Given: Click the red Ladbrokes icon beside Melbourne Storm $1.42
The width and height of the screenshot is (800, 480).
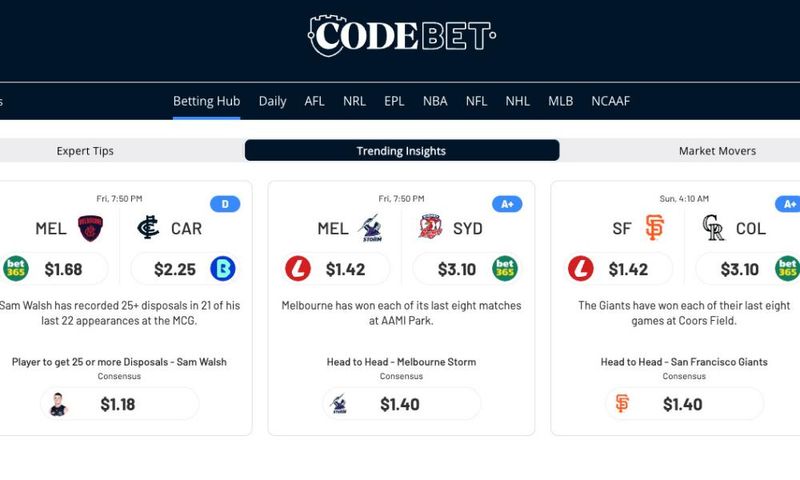Looking at the screenshot, I should [298, 268].
